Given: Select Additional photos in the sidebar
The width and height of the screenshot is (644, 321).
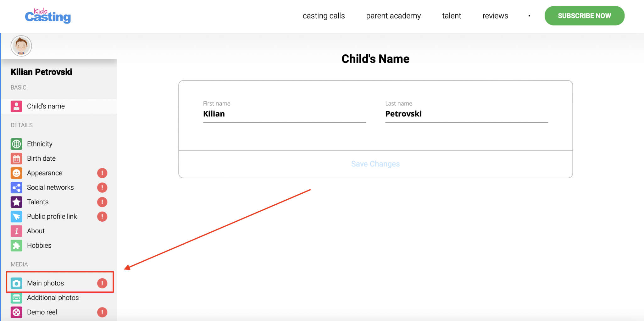Looking at the screenshot, I should pos(53,297).
